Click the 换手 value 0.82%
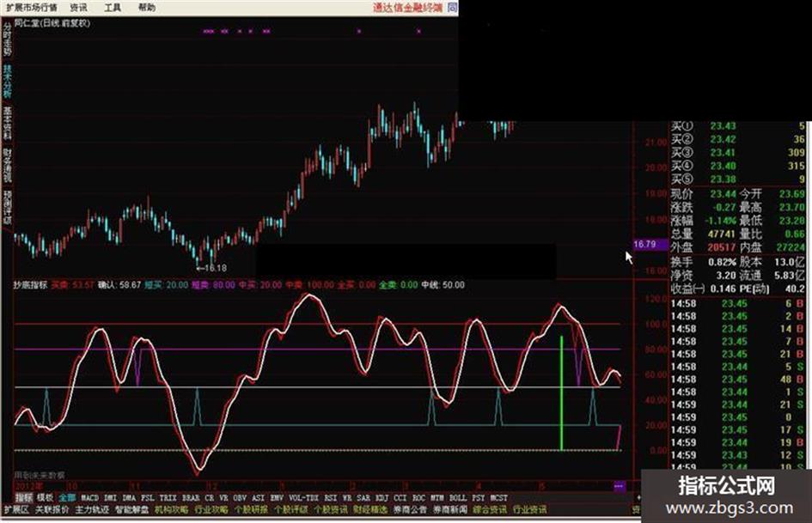The width and height of the screenshot is (812, 523). coord(722,262)
